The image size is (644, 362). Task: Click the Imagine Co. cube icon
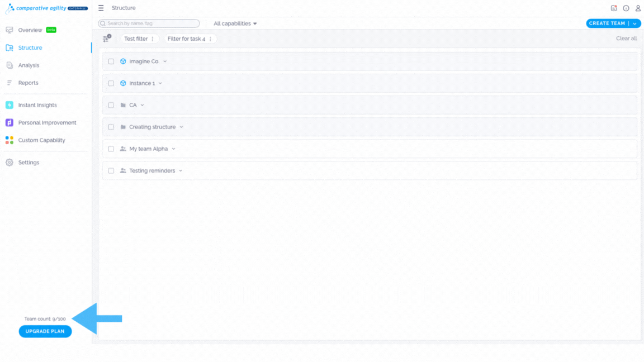point(123,61)
